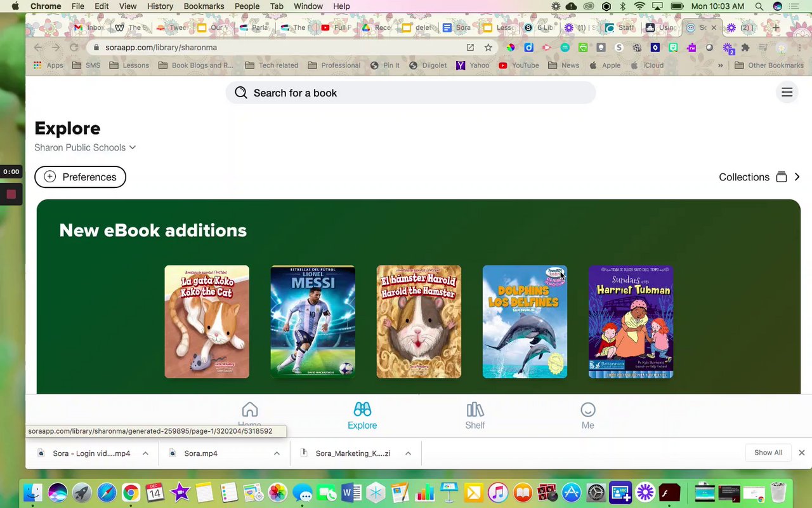Open YouTube bookmark

[518, 65]
